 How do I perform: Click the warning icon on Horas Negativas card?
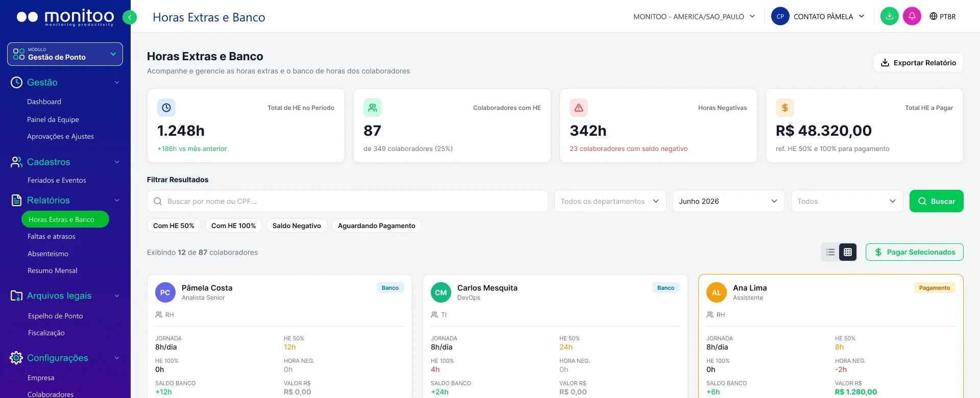(579, 108)
